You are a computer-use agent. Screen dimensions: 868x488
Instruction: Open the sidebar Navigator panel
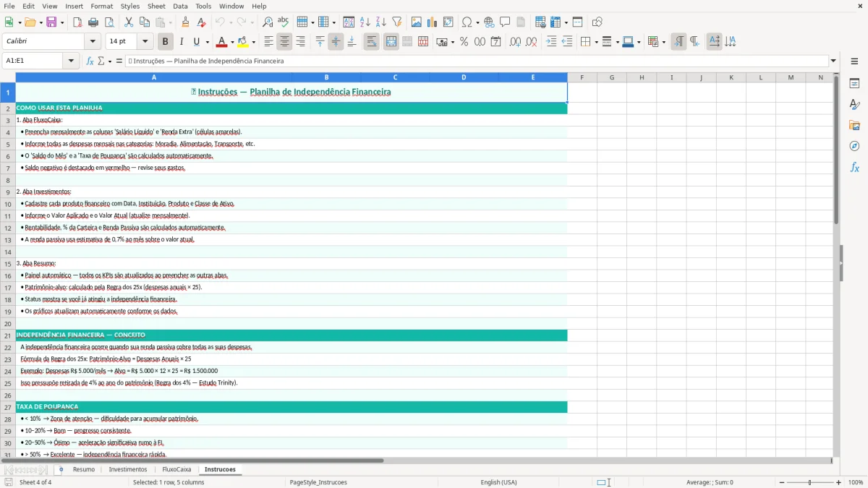click(x=854, y=146)
